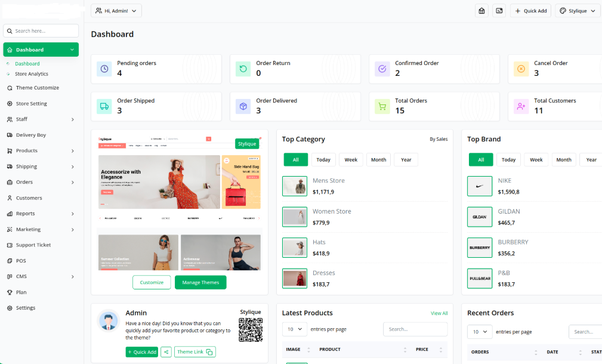Open the Support Ticket menu item
Viewport: 602px width, 364px height.
click(x=33, y=245)
